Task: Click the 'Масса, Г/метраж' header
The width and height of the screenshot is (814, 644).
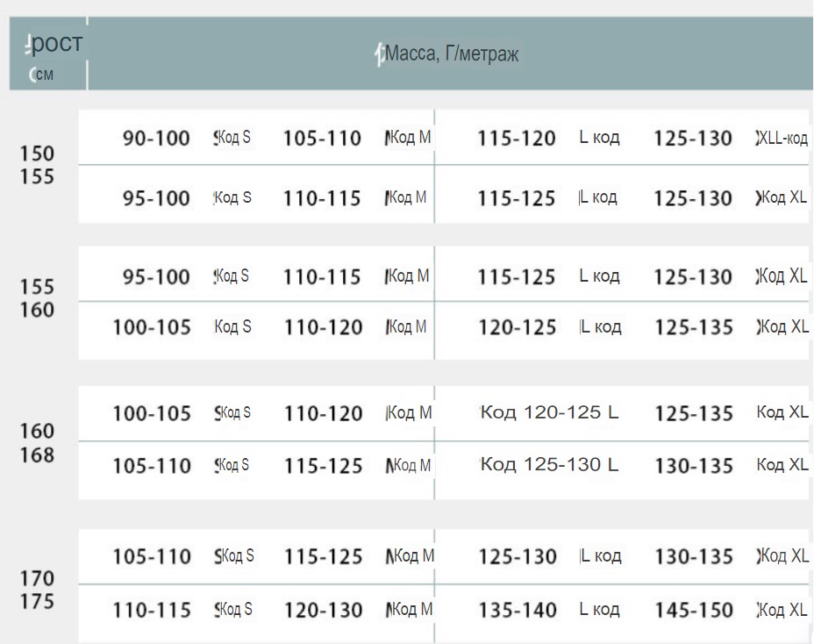Action: pos(451,54)
